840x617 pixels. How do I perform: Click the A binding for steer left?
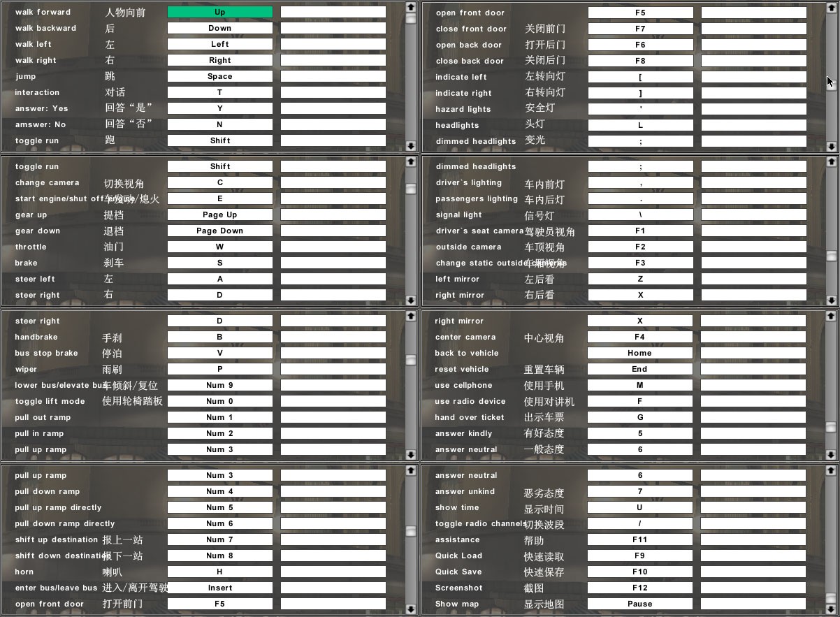[220, 279]
